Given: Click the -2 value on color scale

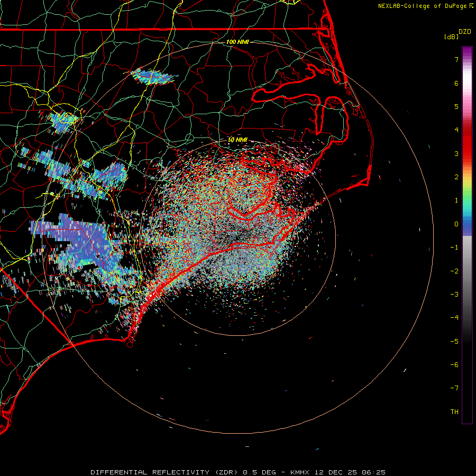Looking at the screenshot, I should (x=454, y=271).
